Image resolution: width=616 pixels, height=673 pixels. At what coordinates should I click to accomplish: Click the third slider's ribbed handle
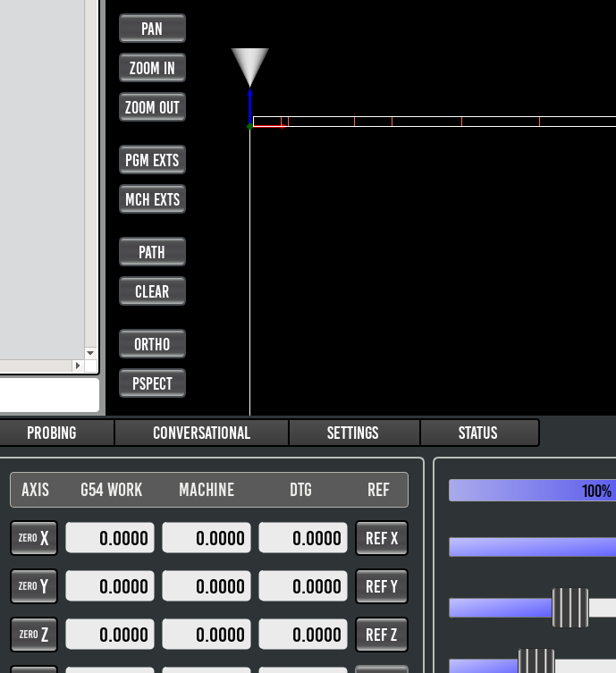(570, 608)
